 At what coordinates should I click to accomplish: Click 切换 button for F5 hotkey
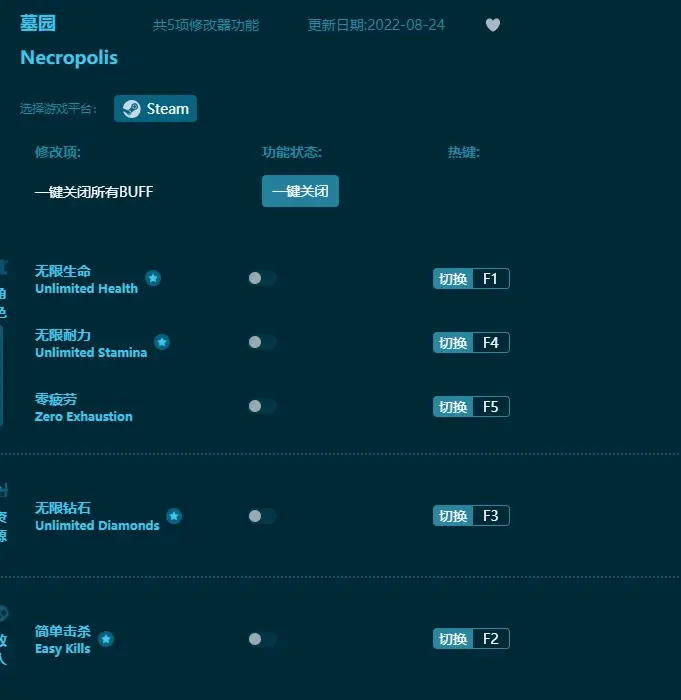coord(453,407)
